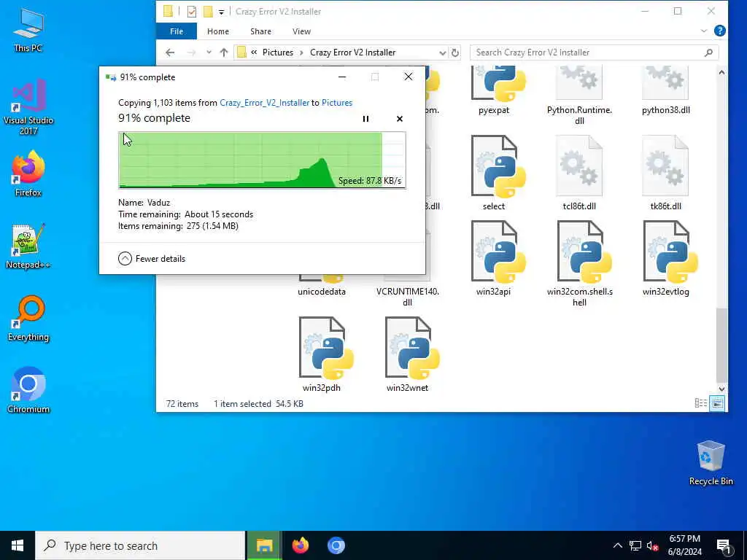The height and width of the screenshot is (560, 747).
Task: Switch to details view layout
Action: click(701, 403)
